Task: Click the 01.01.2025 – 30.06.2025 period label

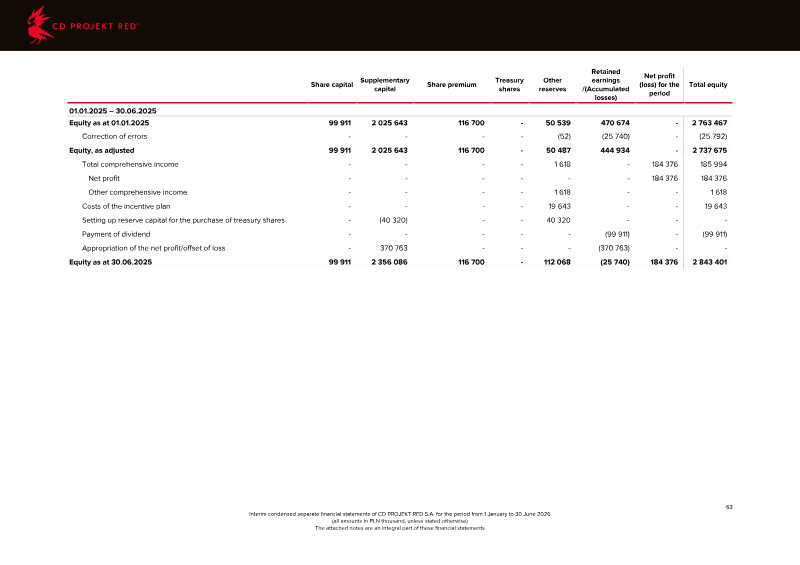Action: click(113, 111)
